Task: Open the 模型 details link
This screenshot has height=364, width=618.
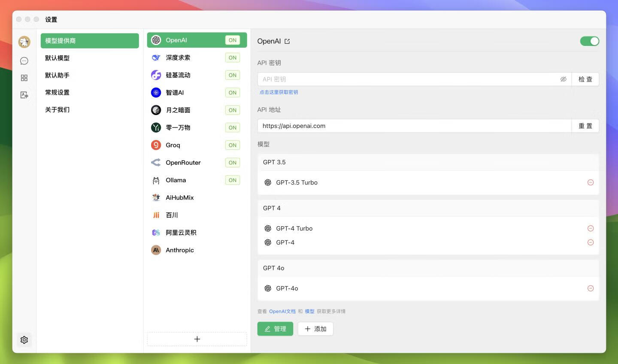Action: 309,311
